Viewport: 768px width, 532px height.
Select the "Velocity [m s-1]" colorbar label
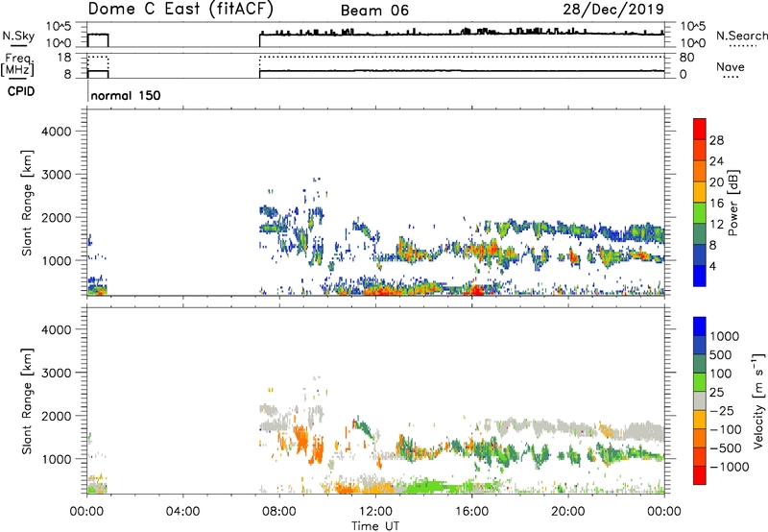pyautogui.click(x=758, y=401)
